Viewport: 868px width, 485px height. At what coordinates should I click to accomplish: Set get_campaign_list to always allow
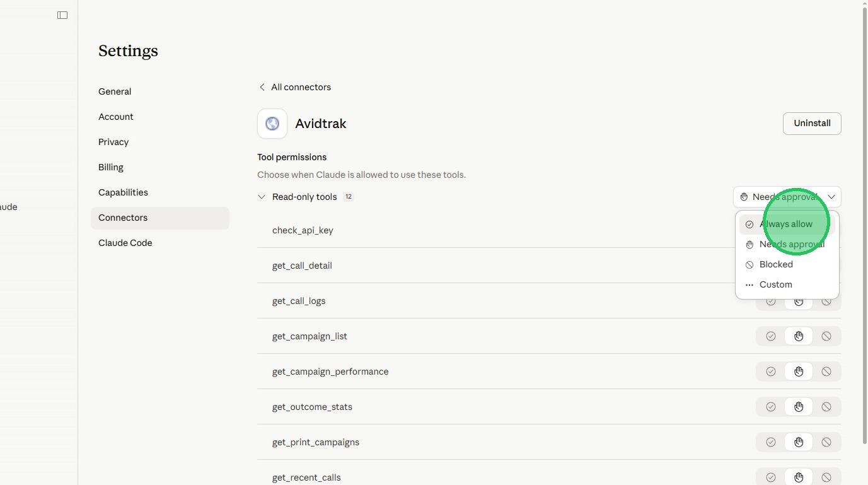(x=770, y=336)
